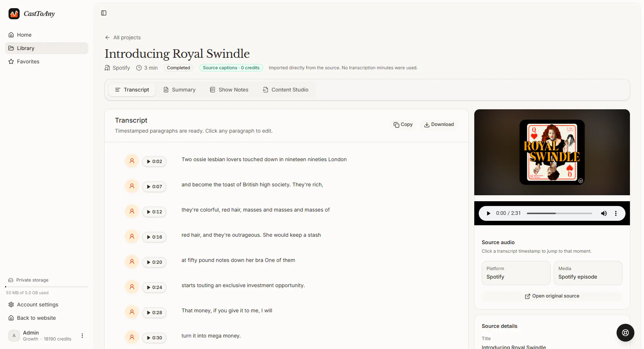Click the storage usage bar

47,287
